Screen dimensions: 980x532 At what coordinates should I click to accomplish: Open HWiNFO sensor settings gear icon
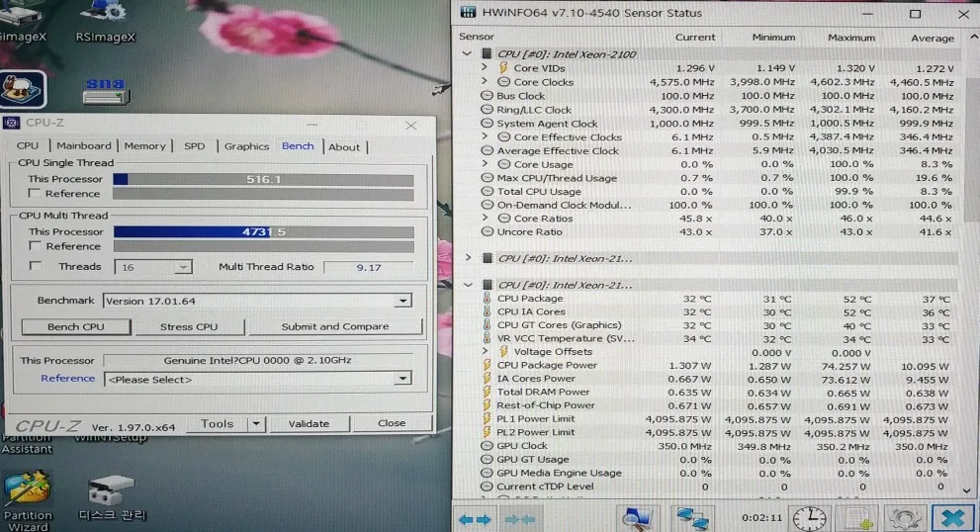click(x=905, y=518)
